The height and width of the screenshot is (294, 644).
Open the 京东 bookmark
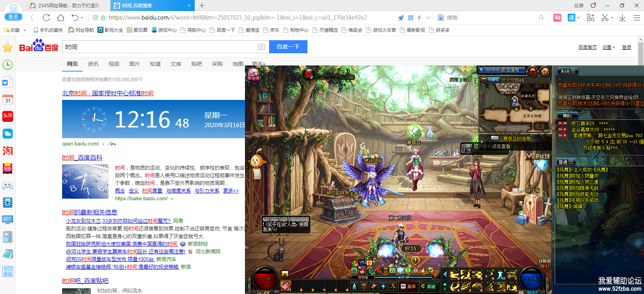coord(272,30)
